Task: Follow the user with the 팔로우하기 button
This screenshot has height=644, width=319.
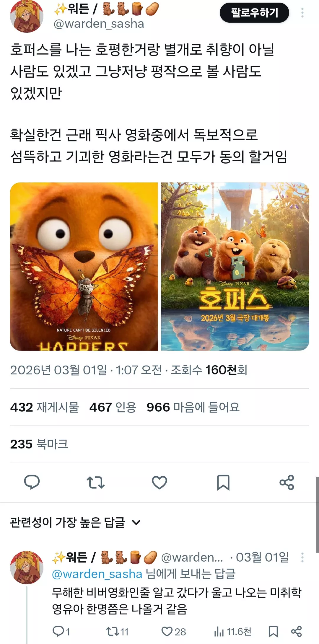Action: click(x=254, y=13)
